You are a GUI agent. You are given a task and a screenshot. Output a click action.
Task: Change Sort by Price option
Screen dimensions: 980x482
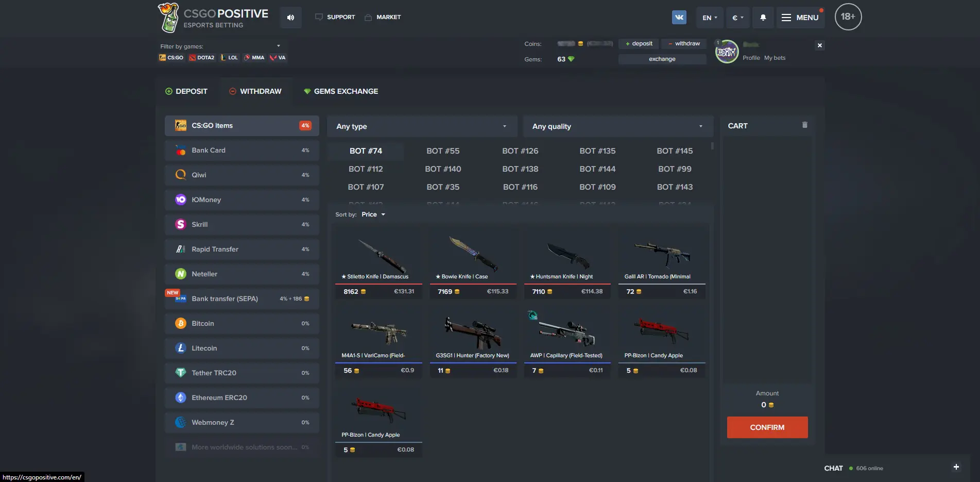tap(373, 214)
